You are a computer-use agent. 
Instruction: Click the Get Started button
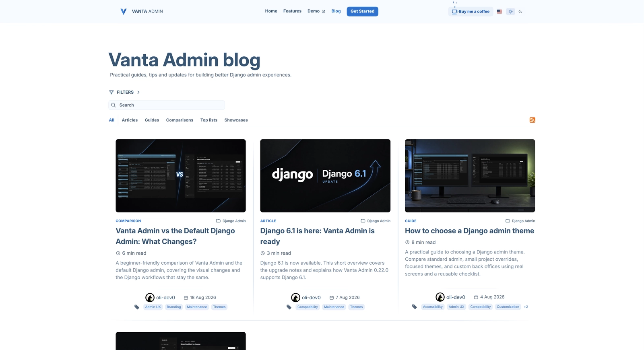click(363, 11)
